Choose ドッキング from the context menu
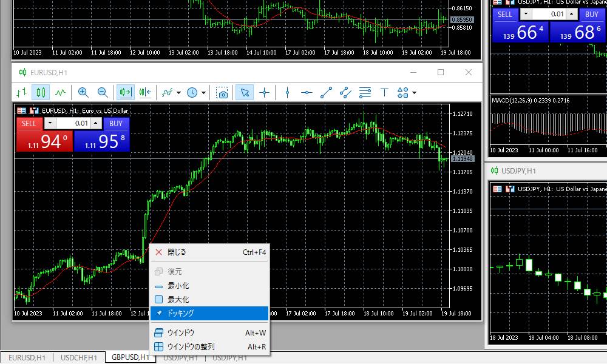The image size is (607, 364). [x=182, y=313]
